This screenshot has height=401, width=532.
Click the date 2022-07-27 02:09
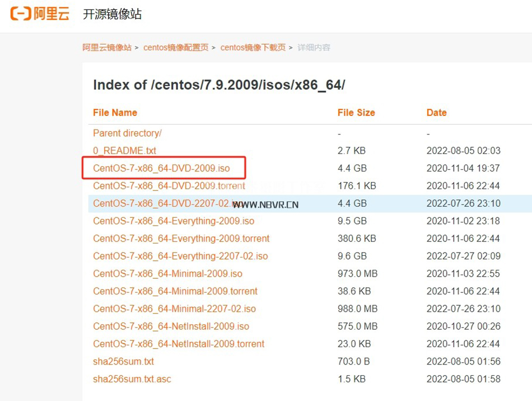point(464,256)
